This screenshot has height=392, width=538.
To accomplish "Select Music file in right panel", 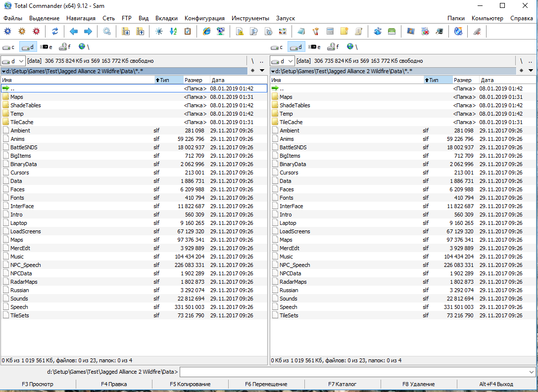I will click(286, 257).
